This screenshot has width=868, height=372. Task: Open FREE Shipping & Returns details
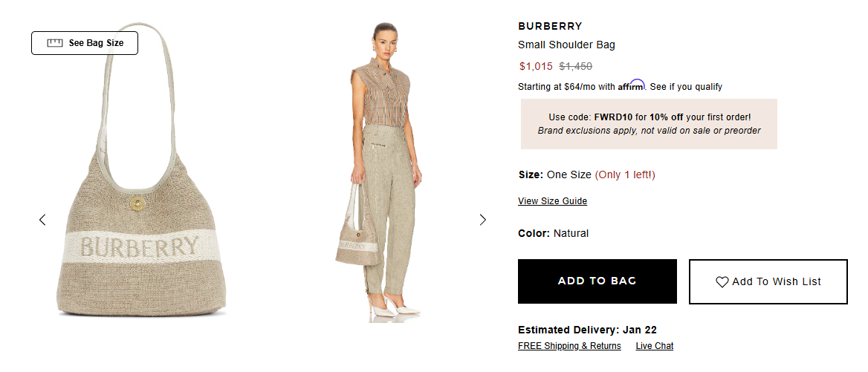(569, 346)
